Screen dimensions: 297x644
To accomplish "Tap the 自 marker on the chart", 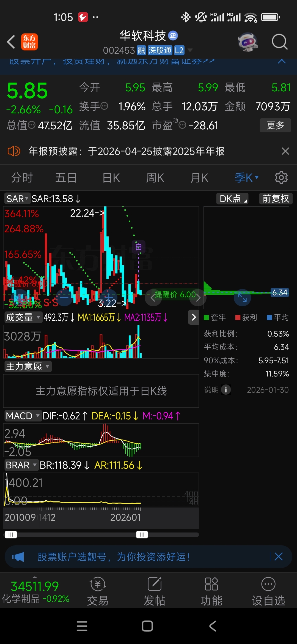I will pyautogui.click(x=139, y=247).
